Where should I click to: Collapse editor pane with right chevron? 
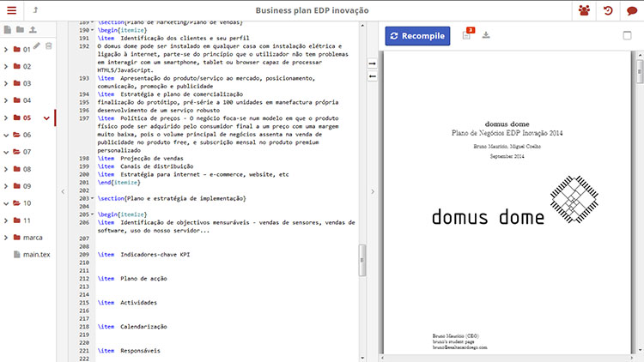[373, 191]
